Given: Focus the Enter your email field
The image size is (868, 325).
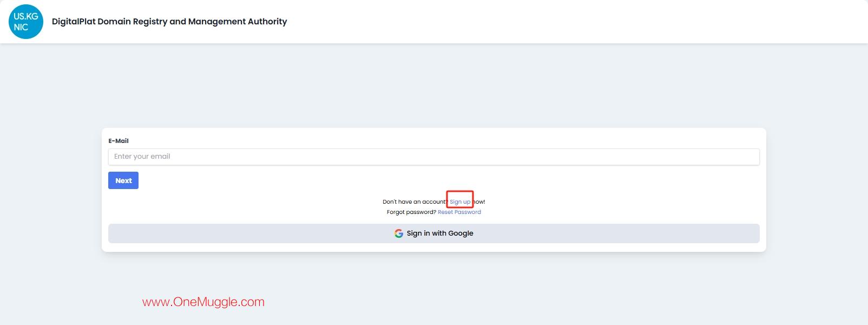Looking at the screenshot, I should (434, 157).
